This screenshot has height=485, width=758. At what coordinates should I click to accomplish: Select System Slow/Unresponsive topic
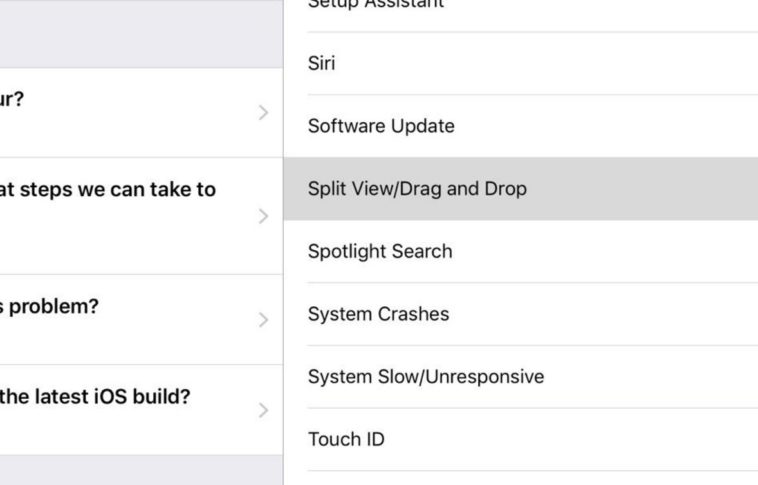[x=426, y=377]
